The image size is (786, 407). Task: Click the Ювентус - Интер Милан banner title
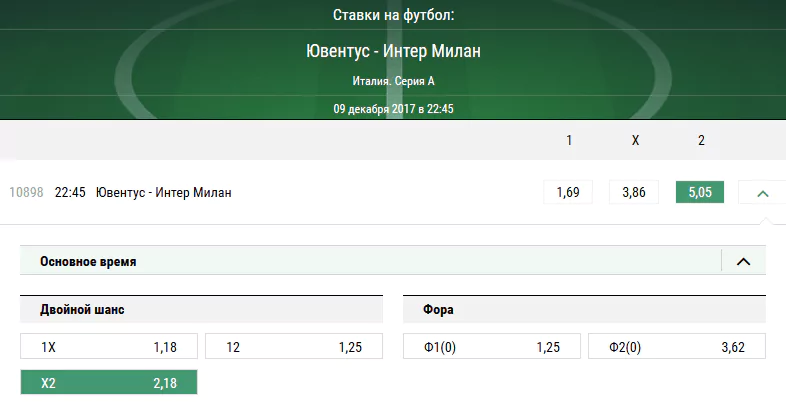click(x=393, y=51)
